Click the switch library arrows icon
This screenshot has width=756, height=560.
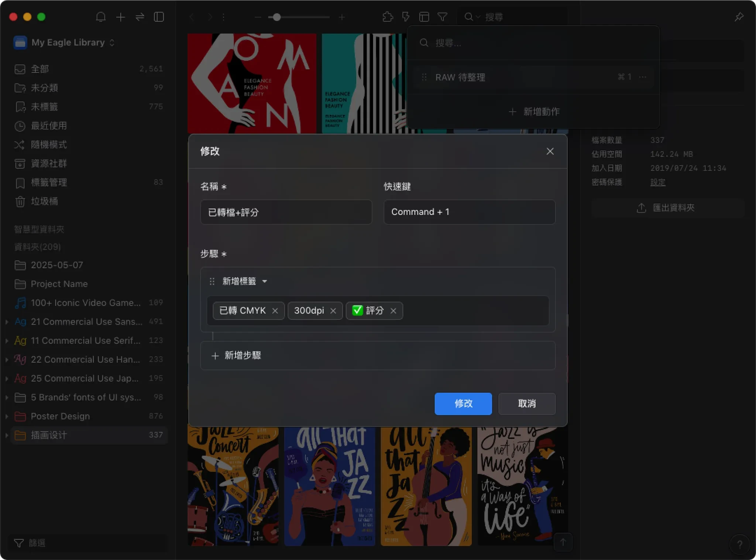pyautogui.click(x=140, y=17)
